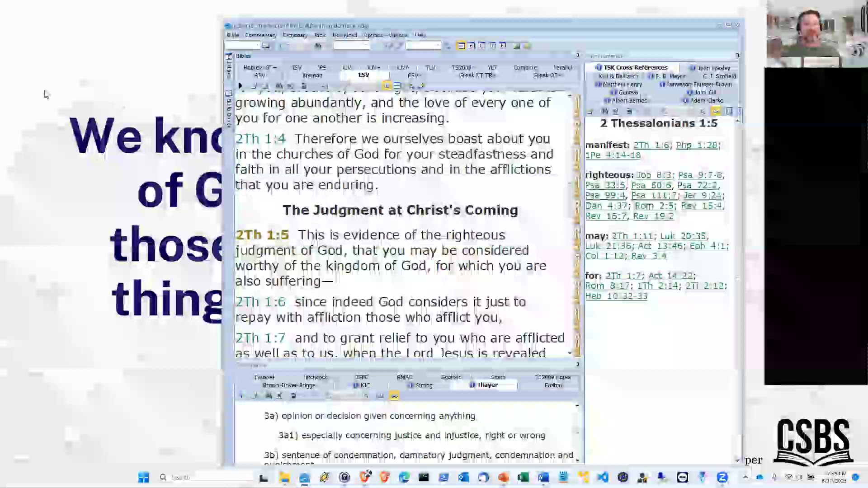The height and width of the screenshot is (488, 868).
Task: Toggle the highlighted link button in commentary toolbar
Action: point(716,111)
